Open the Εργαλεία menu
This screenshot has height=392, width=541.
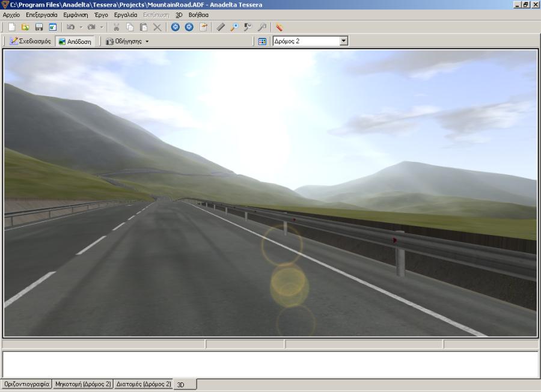126,14
